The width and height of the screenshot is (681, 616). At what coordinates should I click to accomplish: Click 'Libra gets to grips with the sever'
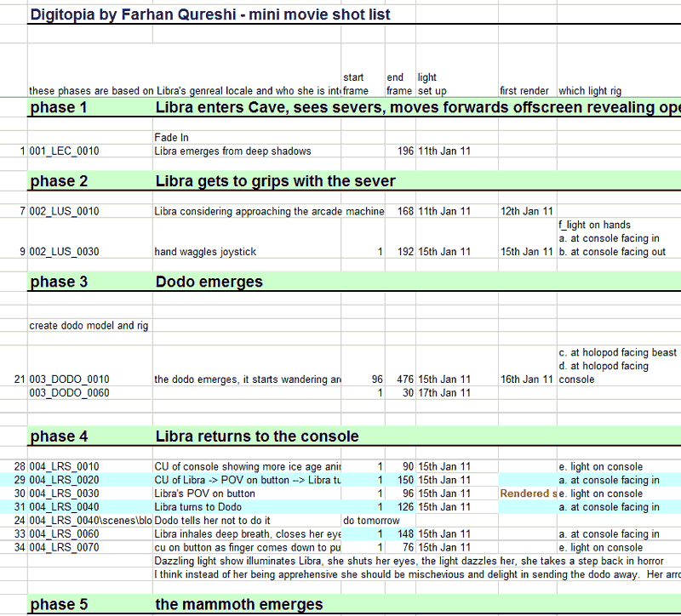(275, 181)
